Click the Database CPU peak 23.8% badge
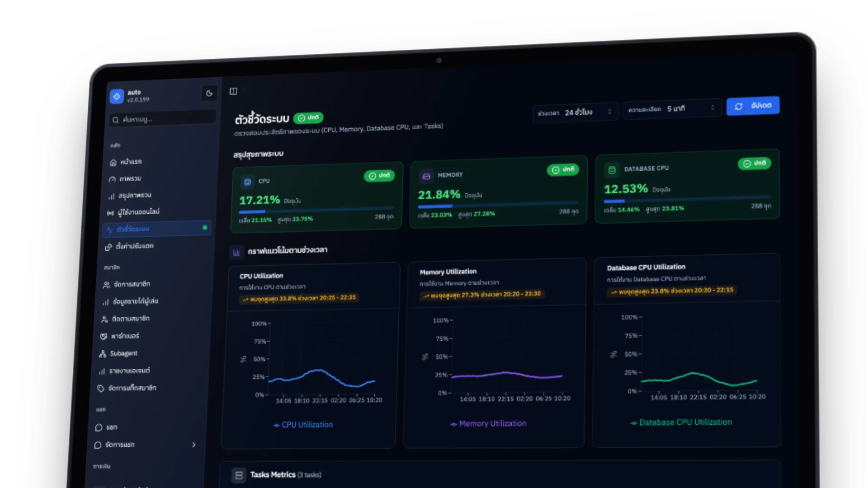Image resolution: width=868 pixels, height=488 pixels. click(x=672, y=291)
